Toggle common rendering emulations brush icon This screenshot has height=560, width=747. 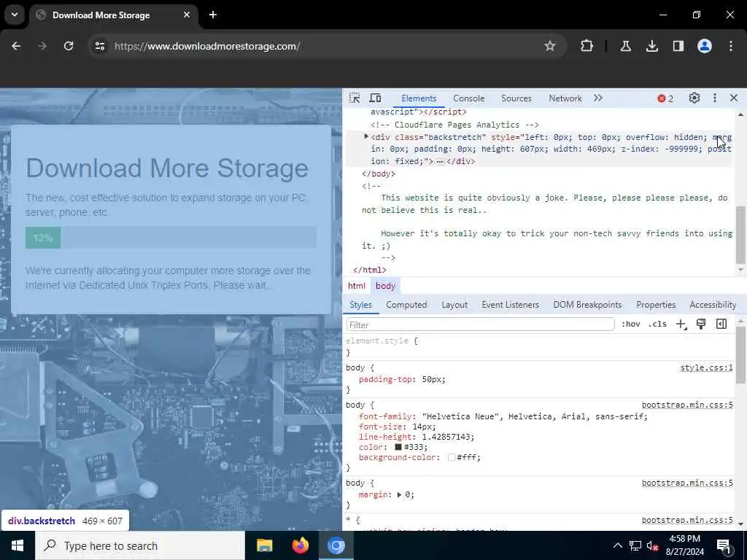pos(701,324)
